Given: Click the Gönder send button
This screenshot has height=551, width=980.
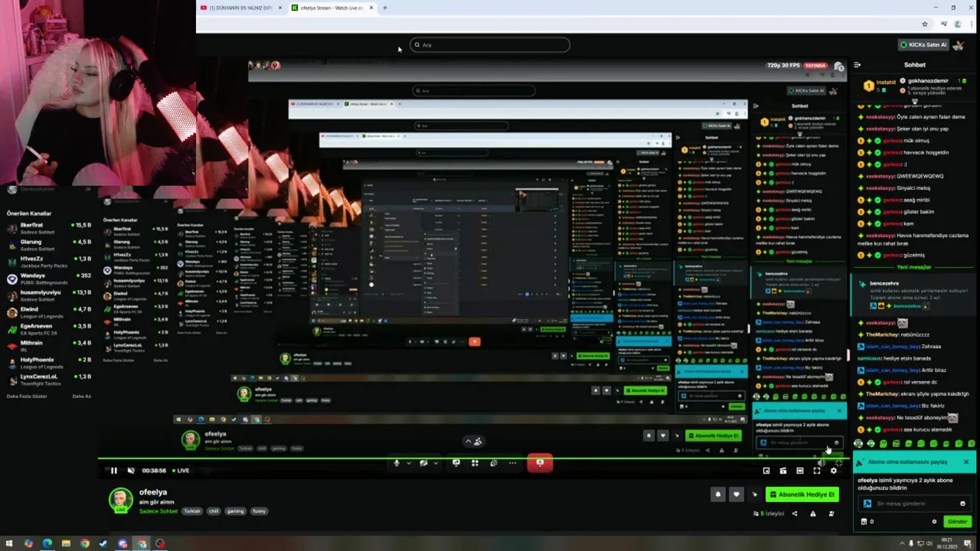Looking at the screenshot, I should [957, 522].
